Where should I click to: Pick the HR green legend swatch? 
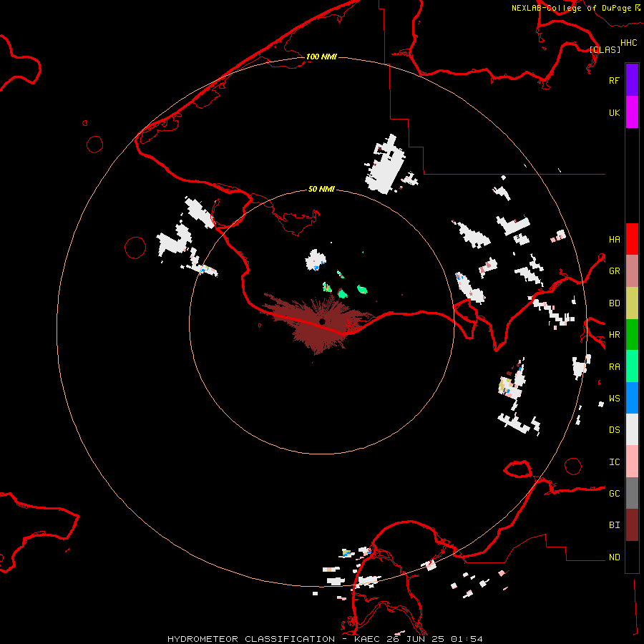[x=632, y=334]
